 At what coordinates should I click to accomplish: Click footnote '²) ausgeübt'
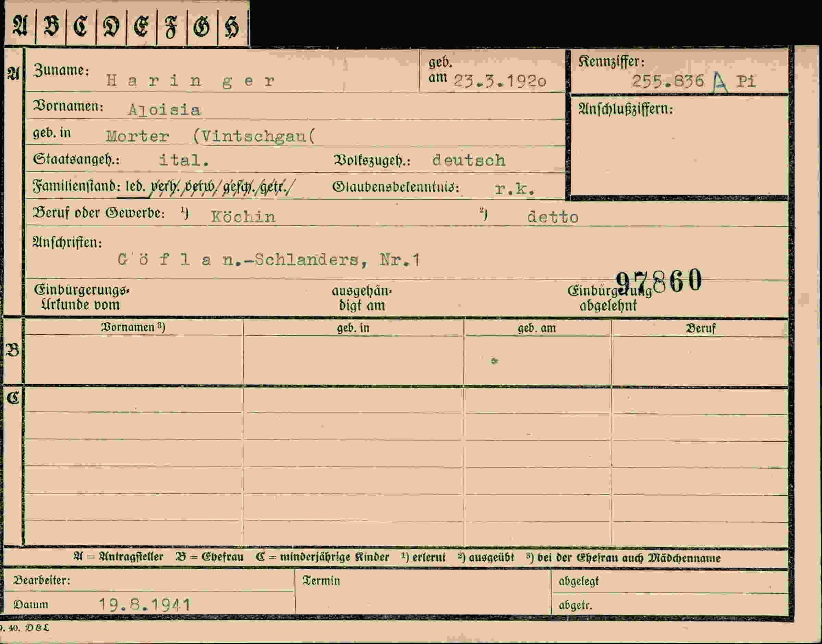point(486,558)
